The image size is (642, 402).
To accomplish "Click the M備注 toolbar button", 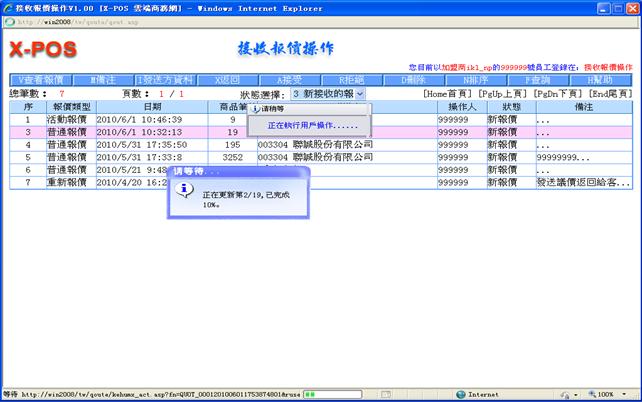I will point(103,79).
